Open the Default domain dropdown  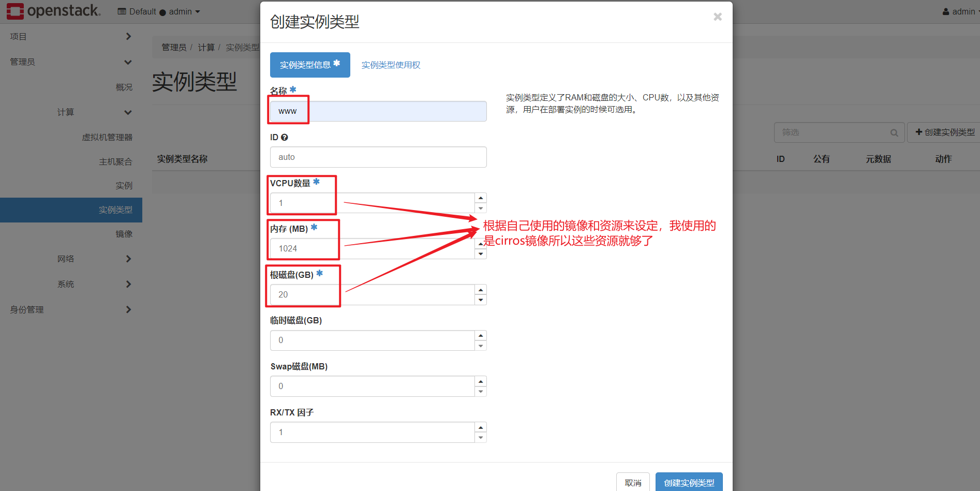pyautogui.click(x=159, y=11)
